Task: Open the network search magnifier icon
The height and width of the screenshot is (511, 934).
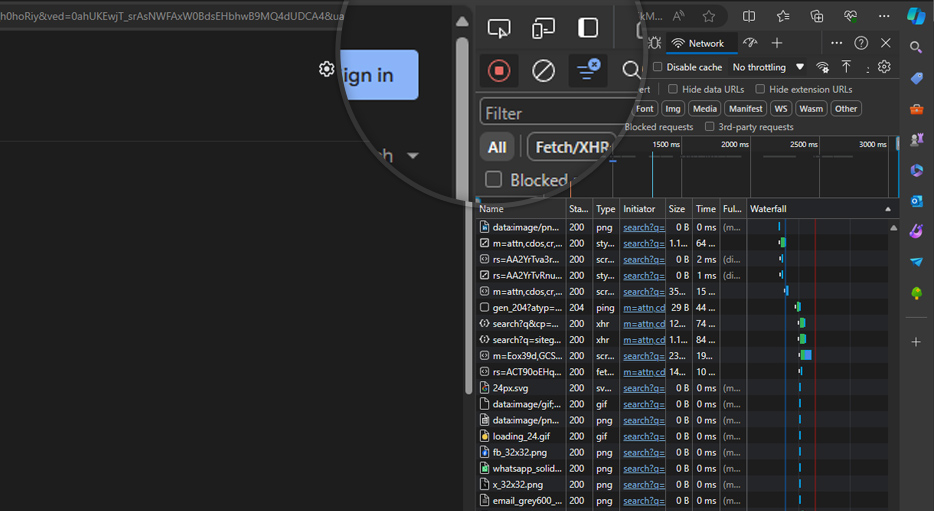Action: click(631, 70)
